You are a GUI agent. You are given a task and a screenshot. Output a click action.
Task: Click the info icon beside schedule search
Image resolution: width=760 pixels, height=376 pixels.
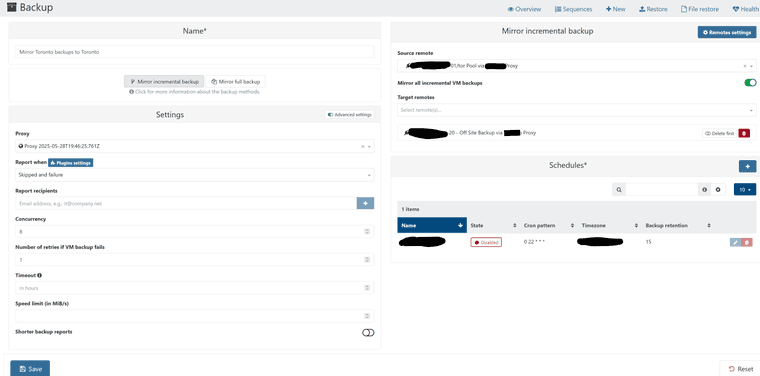pos(704,189)
